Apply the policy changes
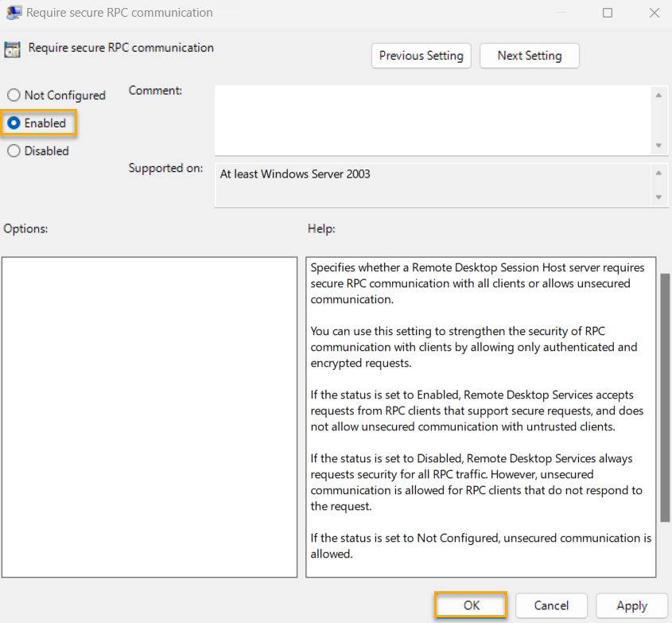Viewport: 672px width, 623px height. pos(631,605)
